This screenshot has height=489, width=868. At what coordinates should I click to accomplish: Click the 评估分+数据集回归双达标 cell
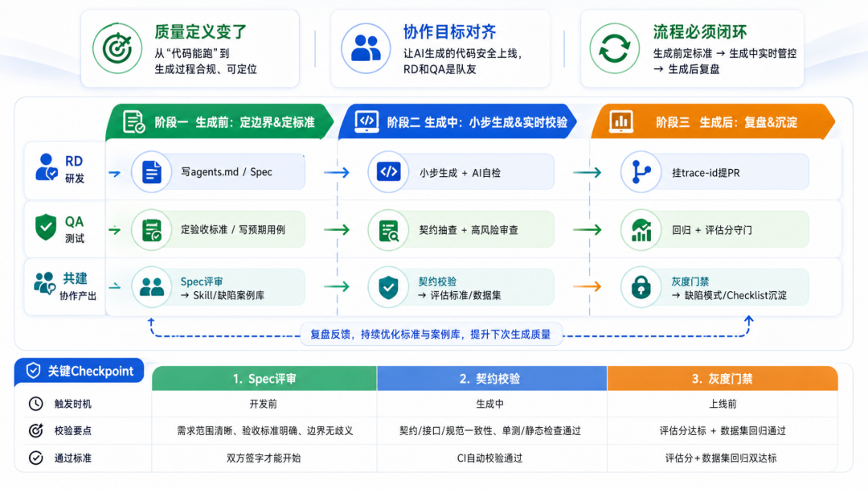pos(721,458)
